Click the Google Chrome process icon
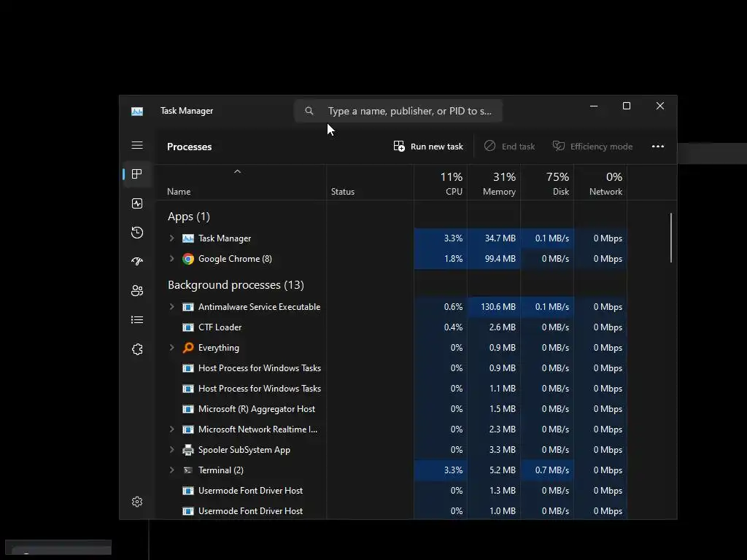747x560 pixels. pos(188,259)
